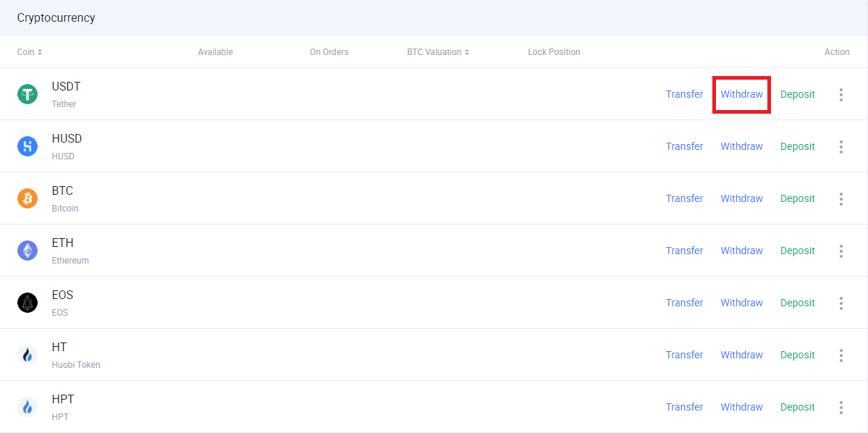Transfer HT funds
Screen dimensions: 868x433
684,354
